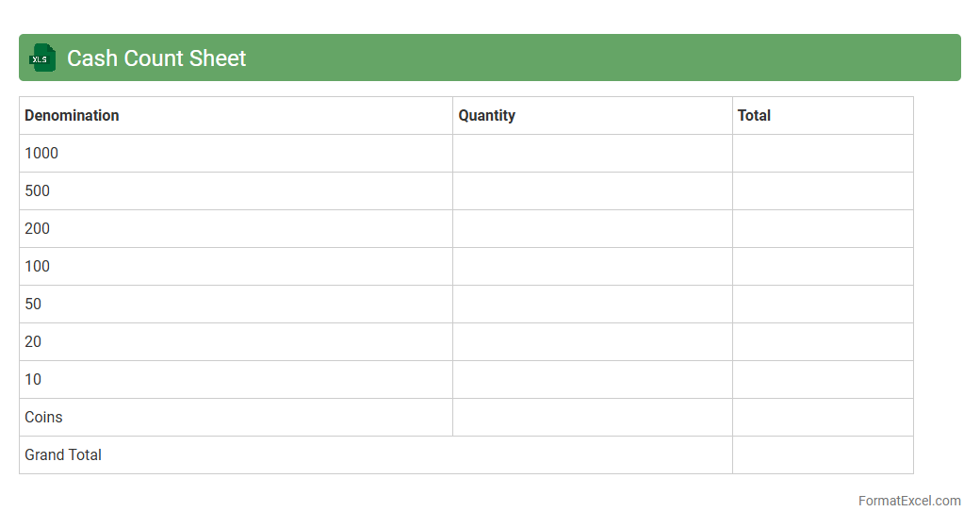Click the Cash Count Sheet title
The height and width of the screenshot is (528, 980).
tap(156, 58)
